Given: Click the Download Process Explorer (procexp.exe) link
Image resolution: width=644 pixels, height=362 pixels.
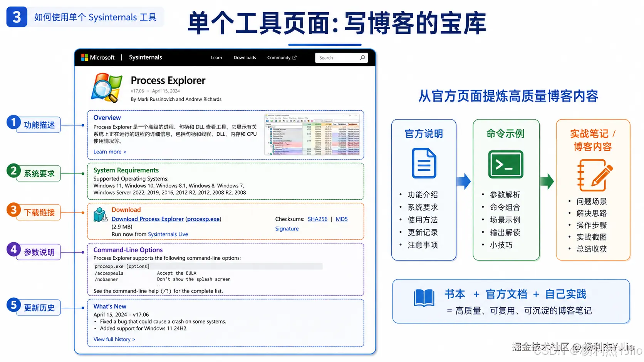Looking at the screenshot, I should pyautogui.click(x=166, y=219).
